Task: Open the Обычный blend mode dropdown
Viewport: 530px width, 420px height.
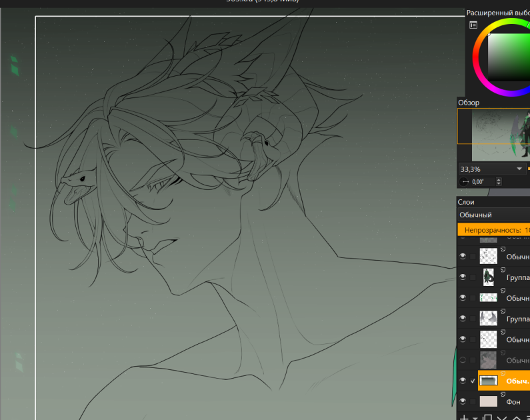Action: 494,215
